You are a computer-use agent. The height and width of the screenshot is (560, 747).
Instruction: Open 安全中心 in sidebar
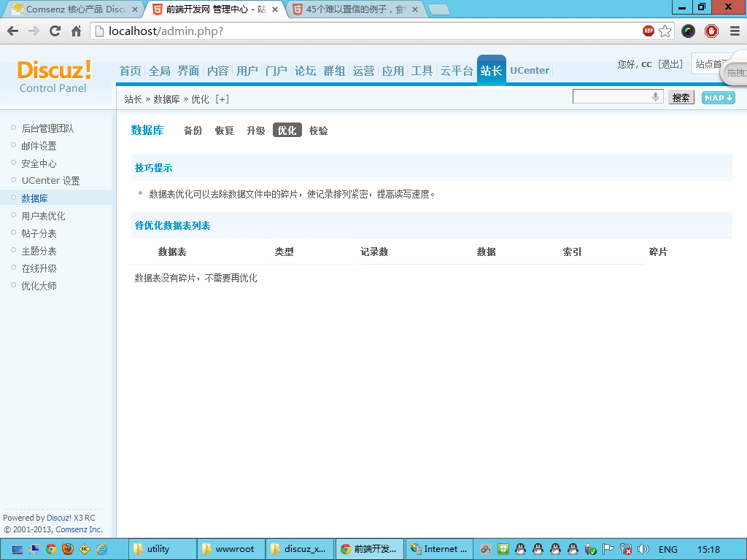39,163
